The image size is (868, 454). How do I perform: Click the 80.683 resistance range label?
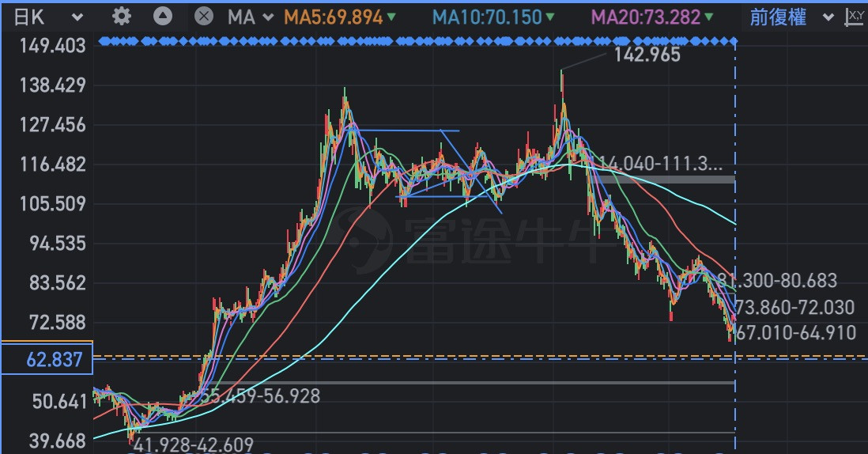click(x=777, y=281)
